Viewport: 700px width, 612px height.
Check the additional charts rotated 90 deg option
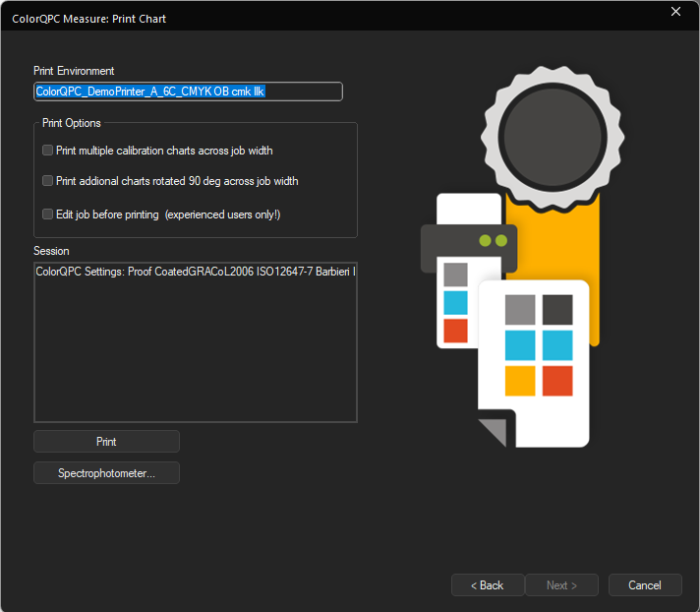pos(47,180)
